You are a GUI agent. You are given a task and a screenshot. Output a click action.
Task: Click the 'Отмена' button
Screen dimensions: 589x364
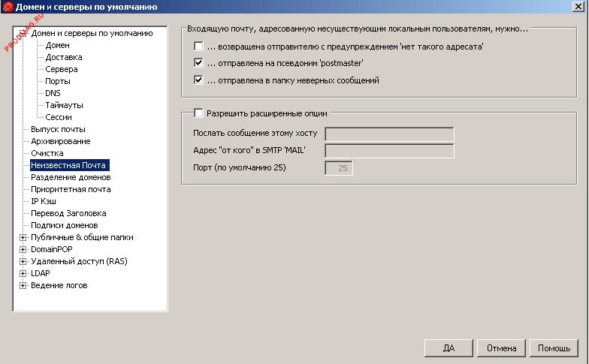[x=501, y=348]
